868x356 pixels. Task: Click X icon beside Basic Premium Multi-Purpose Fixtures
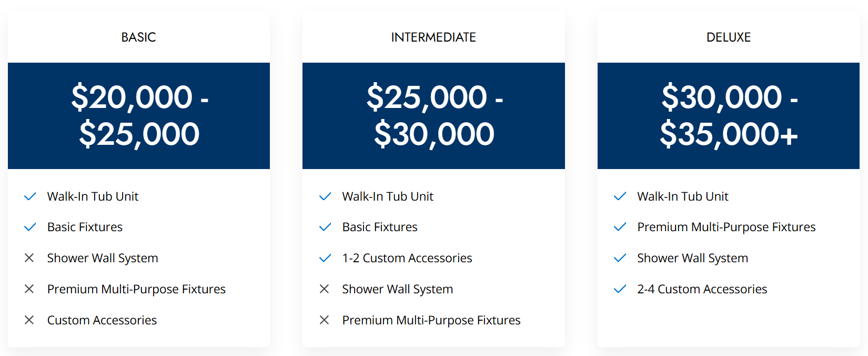coord(29,289)
